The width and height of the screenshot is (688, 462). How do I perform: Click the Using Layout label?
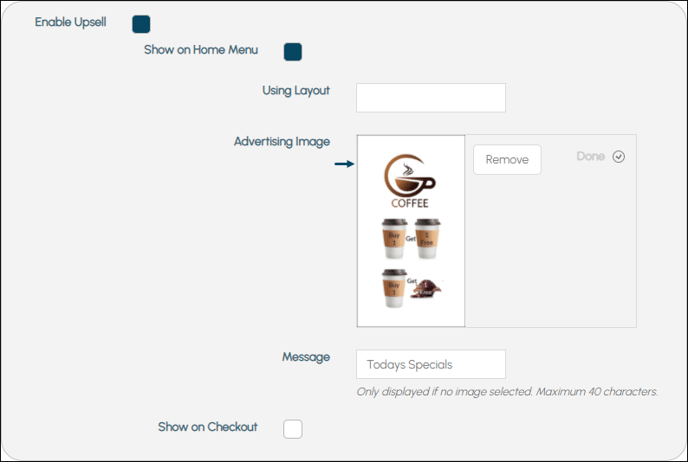point(296,90)
